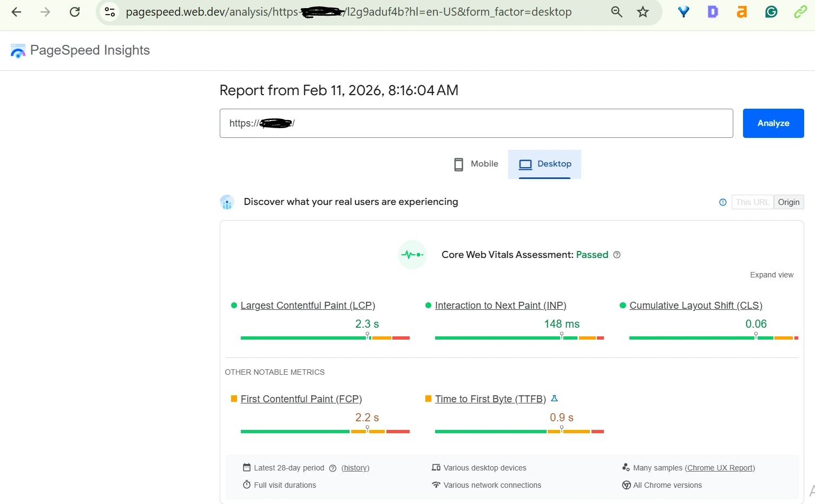Screen dimensions: 815x504
Task: Click the real users data icon
Action: 227,202
